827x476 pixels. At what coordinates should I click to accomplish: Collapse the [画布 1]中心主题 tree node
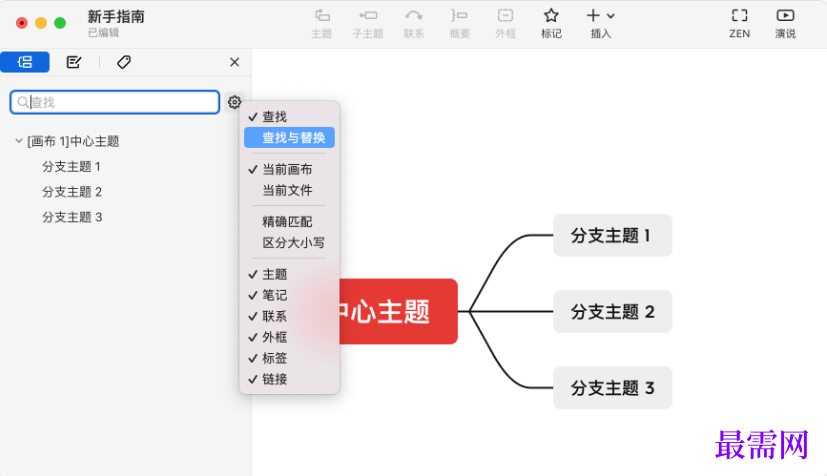pos(19,141)
